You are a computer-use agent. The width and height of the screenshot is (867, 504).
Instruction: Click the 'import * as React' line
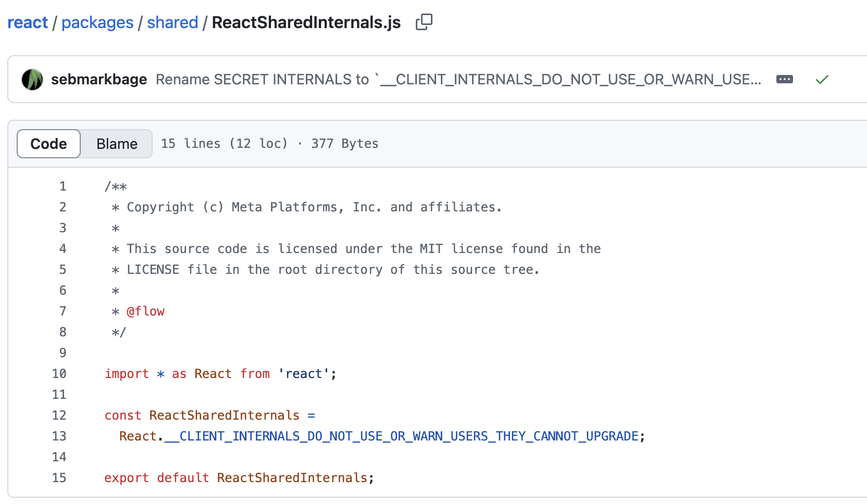(x=221, y=374)
